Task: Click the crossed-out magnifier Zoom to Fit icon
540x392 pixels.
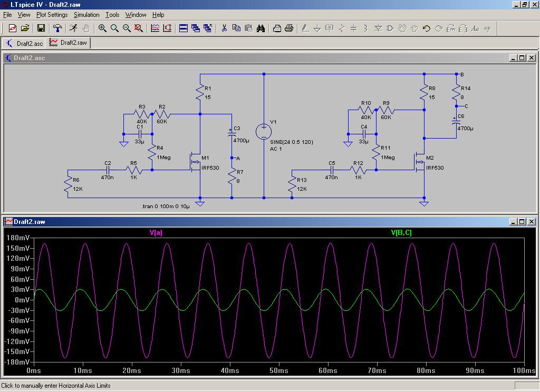Action: [139, 28]
